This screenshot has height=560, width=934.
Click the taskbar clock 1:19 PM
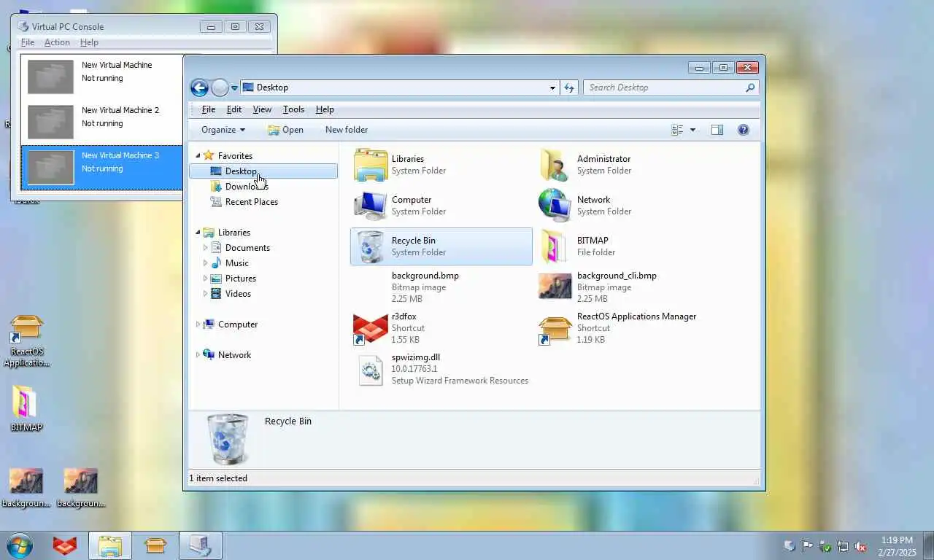tap(897, 540)
